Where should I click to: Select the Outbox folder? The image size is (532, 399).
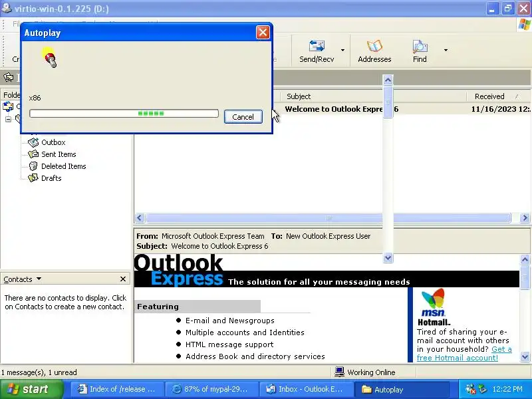53,142
